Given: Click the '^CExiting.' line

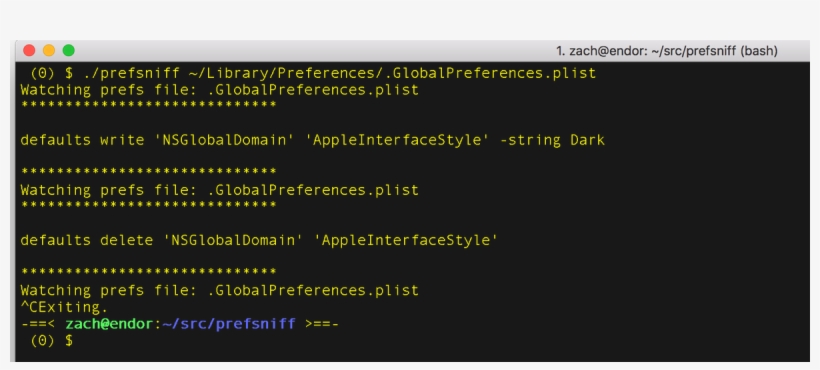Looking at the screenshot, I should pyautogui.click(x=64, y=307).
